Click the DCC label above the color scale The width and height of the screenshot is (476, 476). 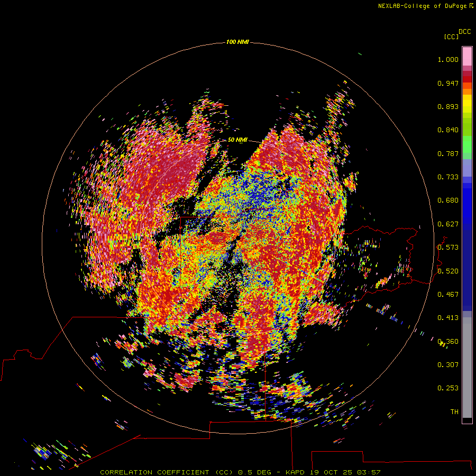coord(464,32)
